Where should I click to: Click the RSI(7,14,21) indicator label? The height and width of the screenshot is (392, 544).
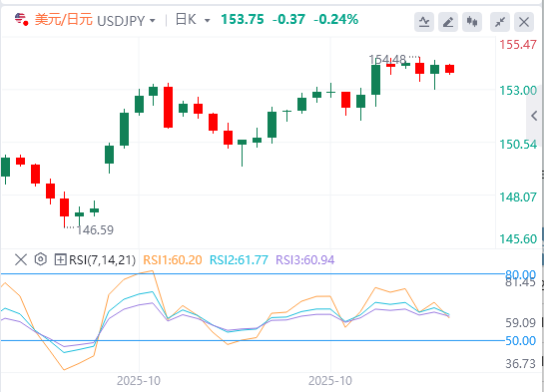[x=103, y=259]
